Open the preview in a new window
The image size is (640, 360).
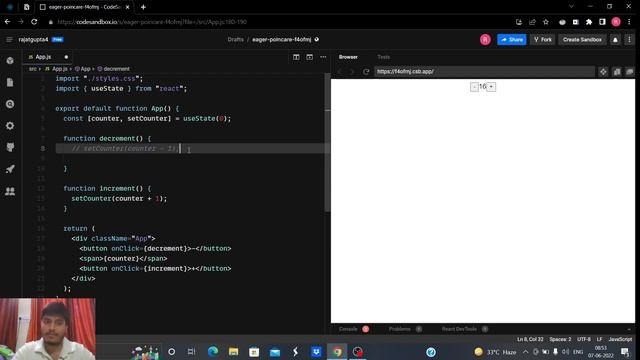click(x=630, y=72)
